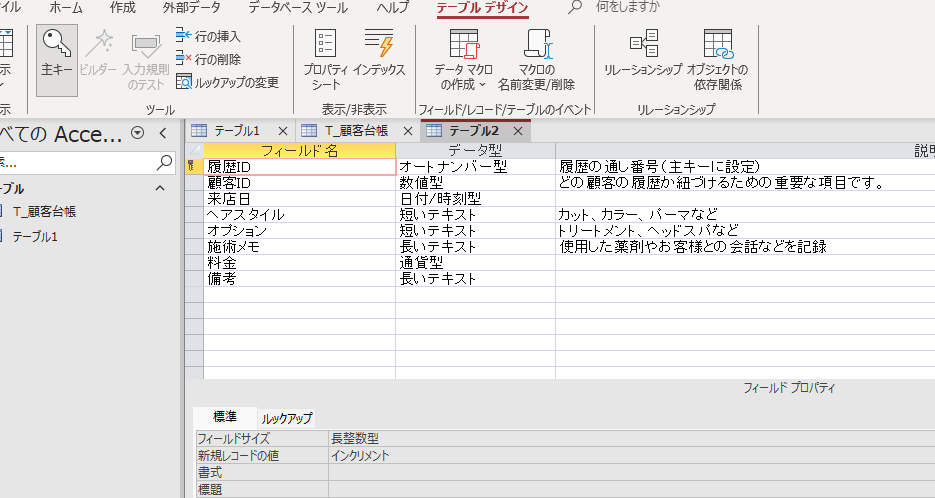Image resolution: width=935 pixels, height=498 pixels.
Task: Open the データマクロの作成 dropdown
Action: click(x=463, y=60)
